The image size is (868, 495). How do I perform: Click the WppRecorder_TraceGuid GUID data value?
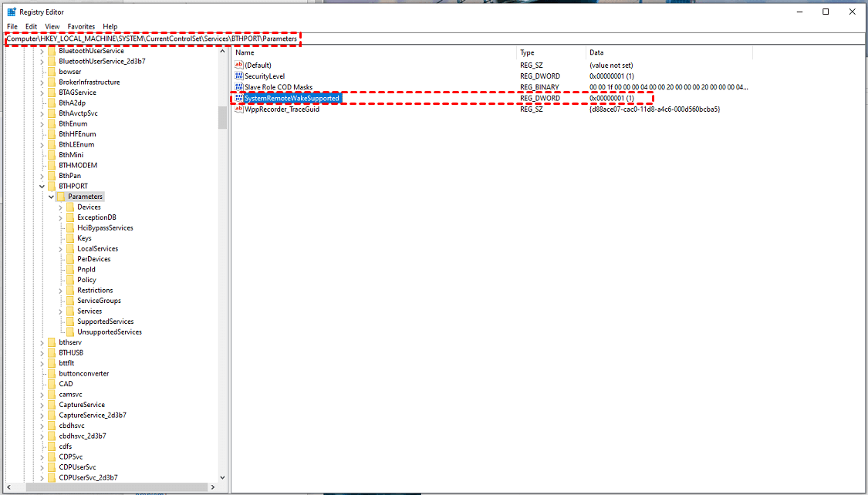(x=654, y=109)
